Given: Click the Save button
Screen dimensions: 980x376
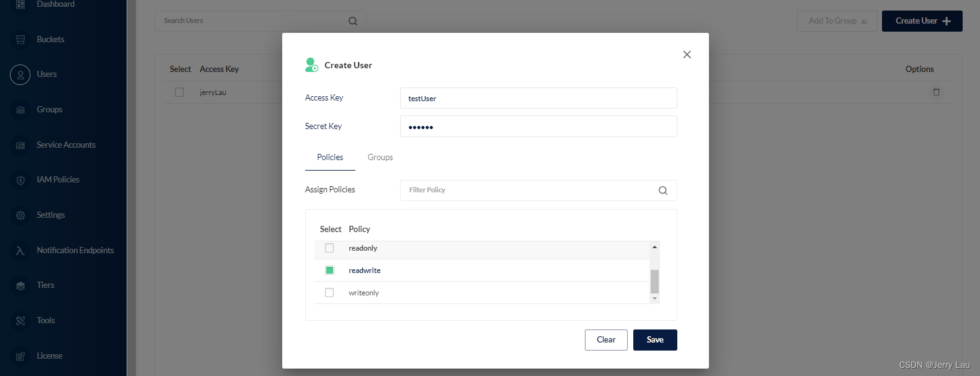Looking at the screenshot, I should pyautogui.click(x=655, y=340).
